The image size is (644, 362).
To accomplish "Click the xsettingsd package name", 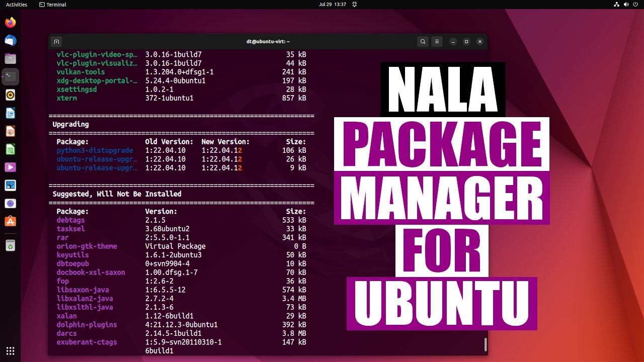I will pos(76,89).
